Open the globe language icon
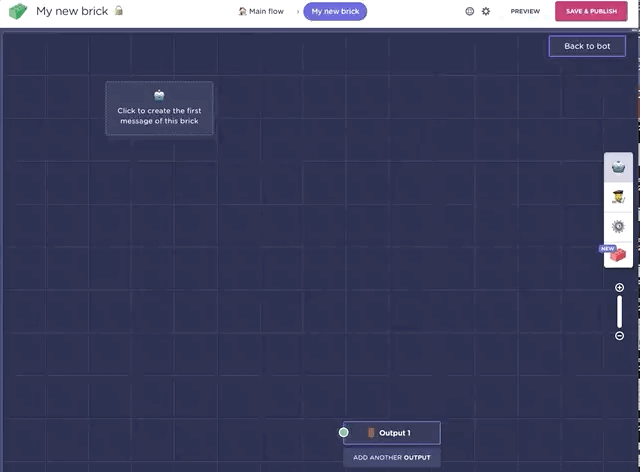The width and height of the screenshot is (640, 472). (x=470, y=11)
